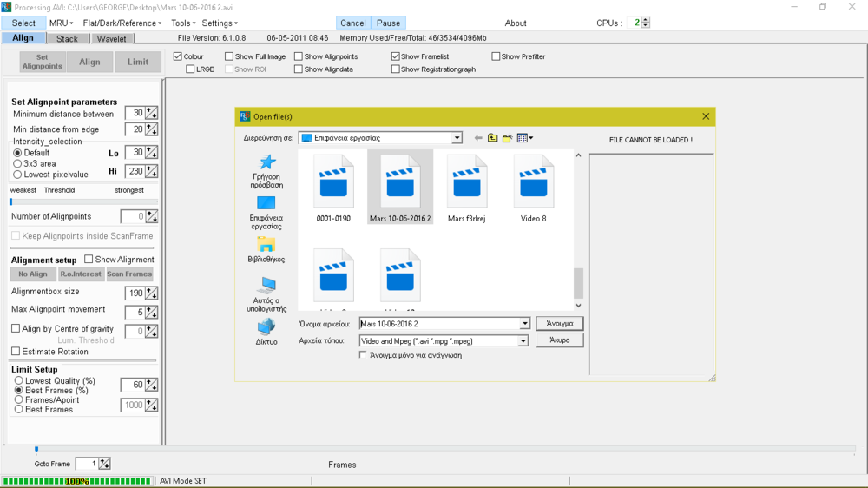Screen dimensions: 868x488
Task: Click the Άνοιγμα open button
Action: point(559,323)
